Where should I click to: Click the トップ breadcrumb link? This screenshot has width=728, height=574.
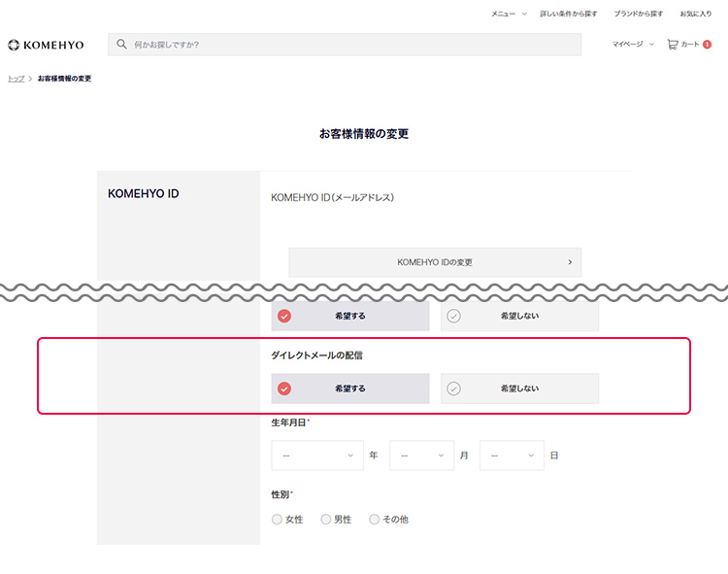tap(16, 79)
